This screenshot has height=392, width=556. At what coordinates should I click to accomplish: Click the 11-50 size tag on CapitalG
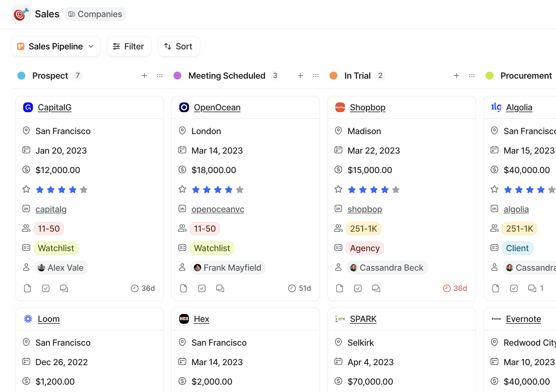click(49, 229)
